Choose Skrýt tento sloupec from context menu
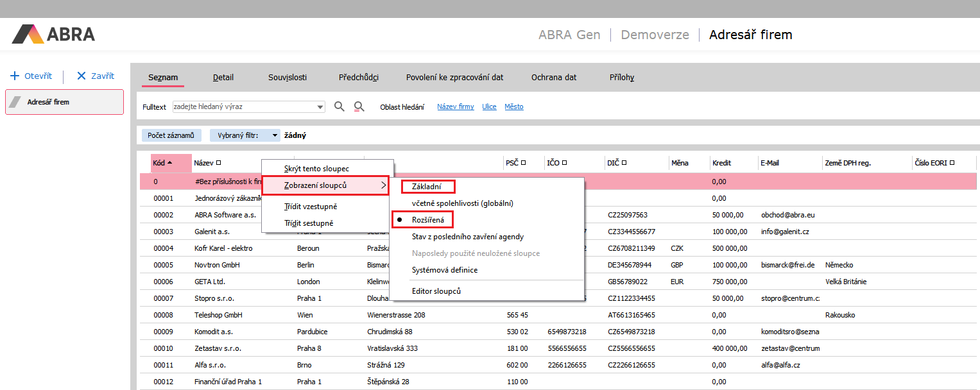 coord(316,169)
